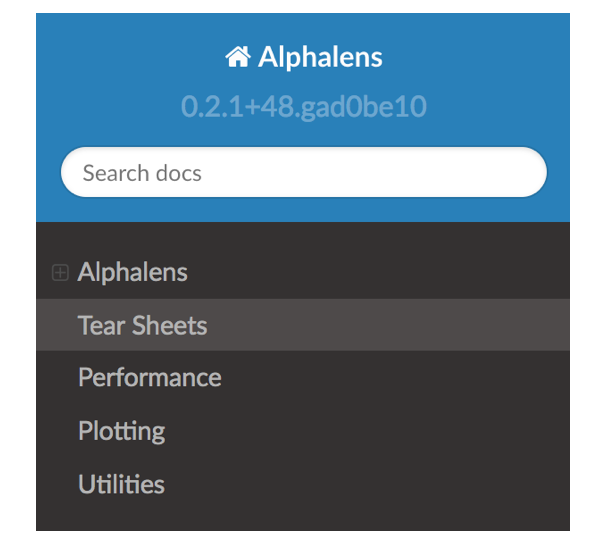Image resolution: width=600 pixels, height=560 pixels.
Task: Toggle the plus box left of Alphalens
Action: 60,272
